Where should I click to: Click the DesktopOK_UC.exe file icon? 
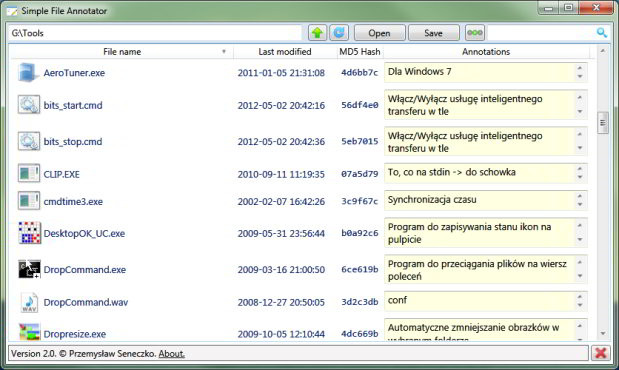[x=29, y=233]
